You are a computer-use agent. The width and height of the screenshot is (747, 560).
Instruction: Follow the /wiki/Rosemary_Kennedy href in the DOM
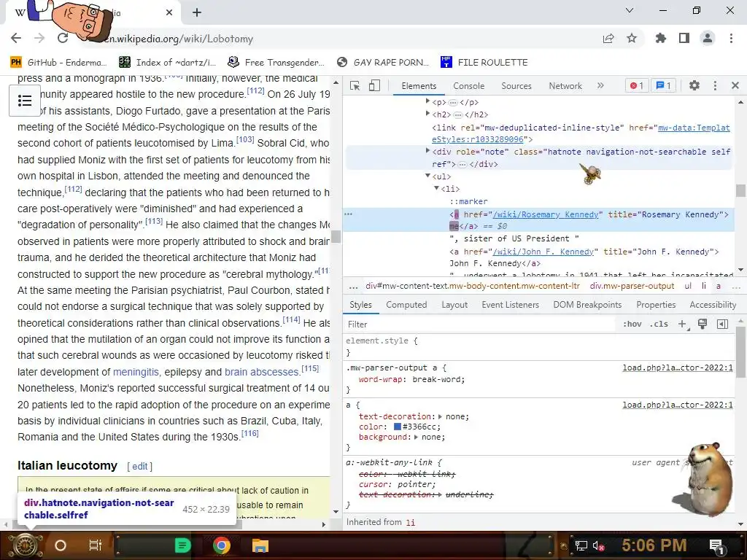coord(546,215)
